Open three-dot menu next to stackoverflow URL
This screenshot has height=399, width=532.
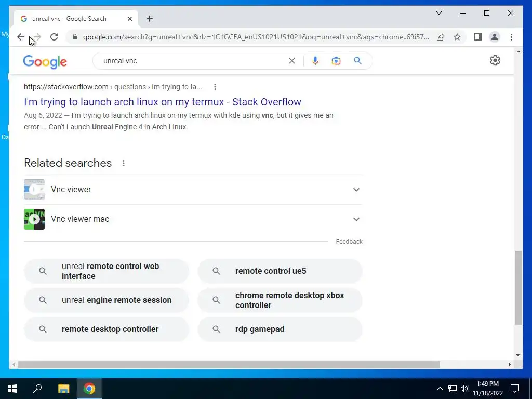[x=215, y=87]
